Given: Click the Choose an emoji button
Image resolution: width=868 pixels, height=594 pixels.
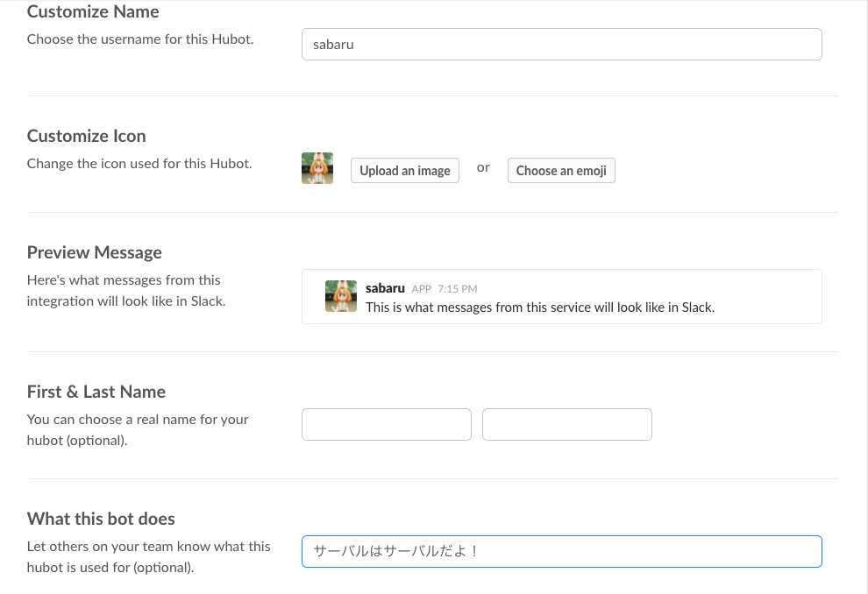Looking at the screenshot, I should [x=561, y=170].
